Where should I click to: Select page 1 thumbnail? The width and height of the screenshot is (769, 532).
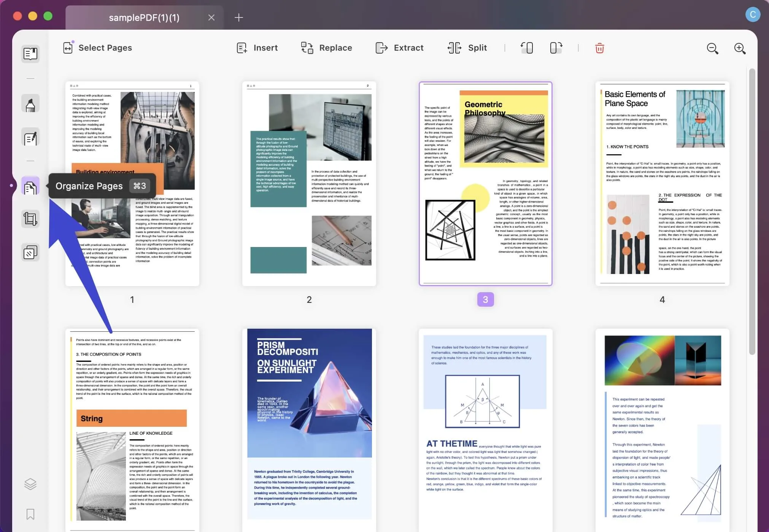coord(132,184)
